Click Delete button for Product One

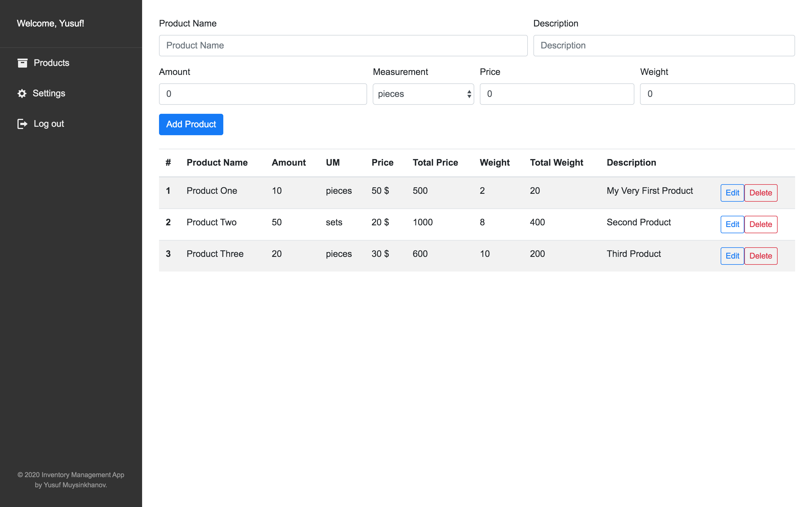pos(761,192)
